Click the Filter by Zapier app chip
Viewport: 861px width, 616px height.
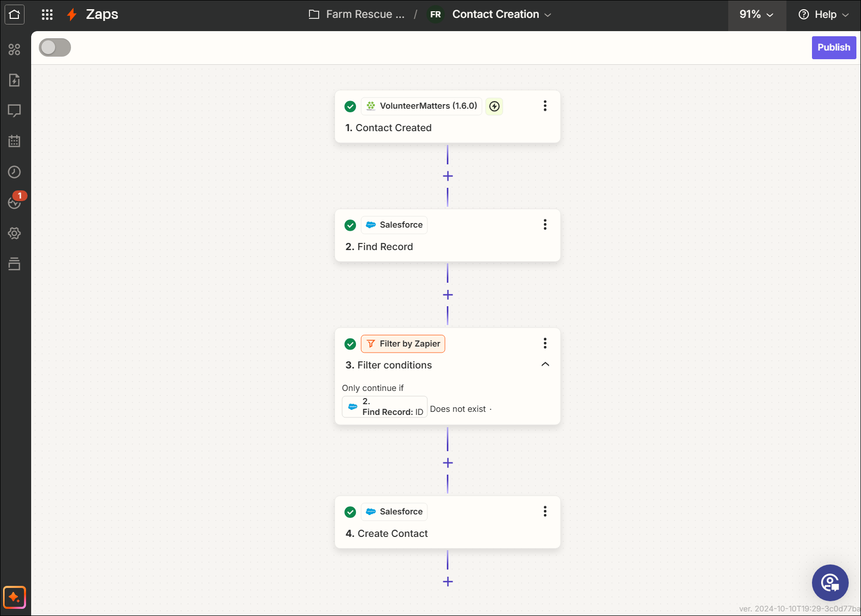click(403, 344)
